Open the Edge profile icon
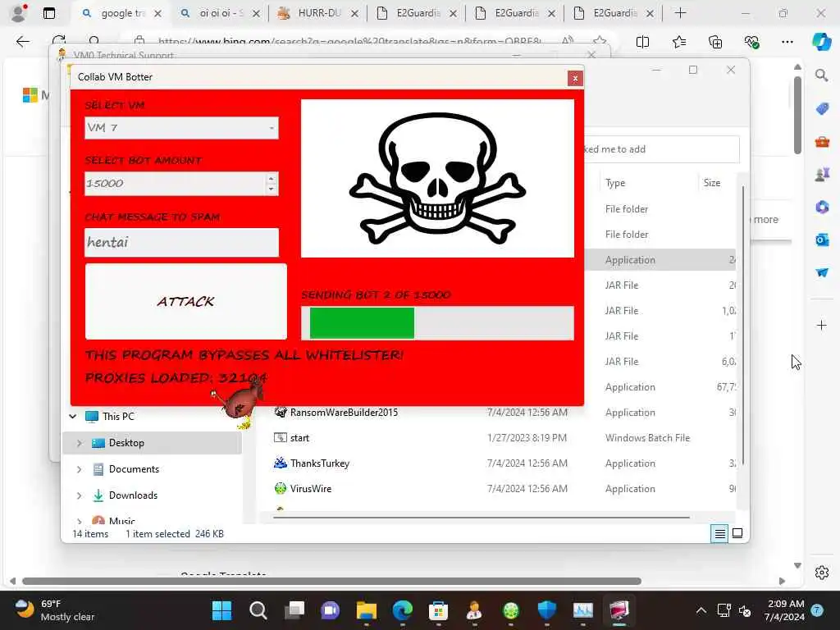The height and width of the screenshot is (630, 840). pos(18,13)
